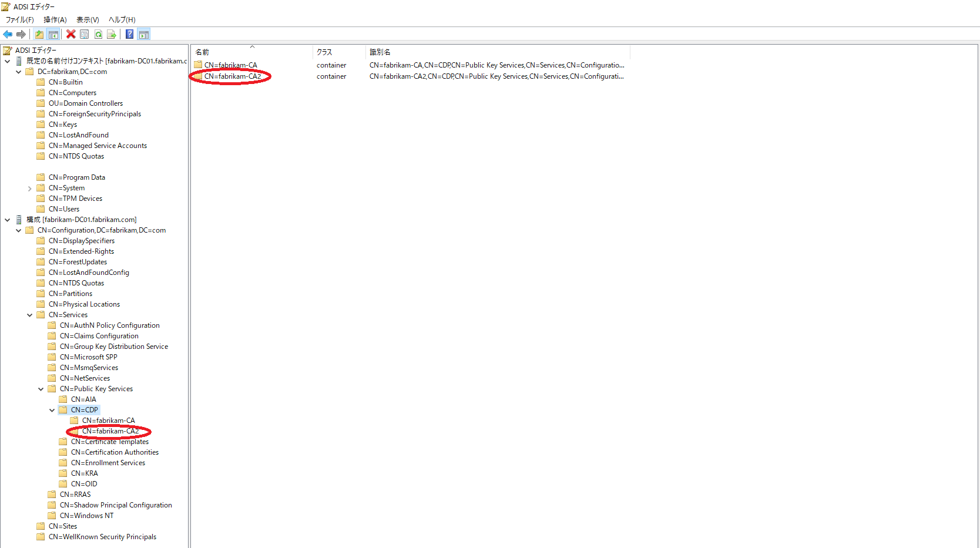The height and width of the screenshot is (548, 980).
Task: Select CN=Managed Service Accounts container
Action: tap(98, 146)
